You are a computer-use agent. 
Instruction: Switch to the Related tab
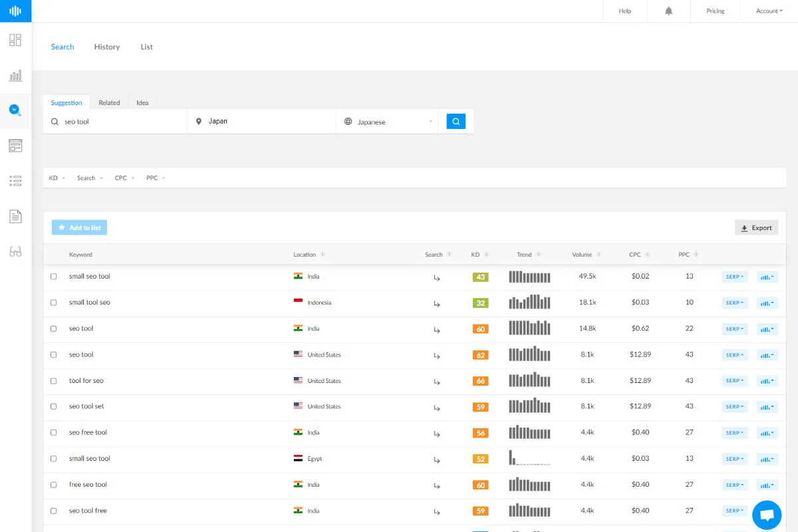(109, 103)
